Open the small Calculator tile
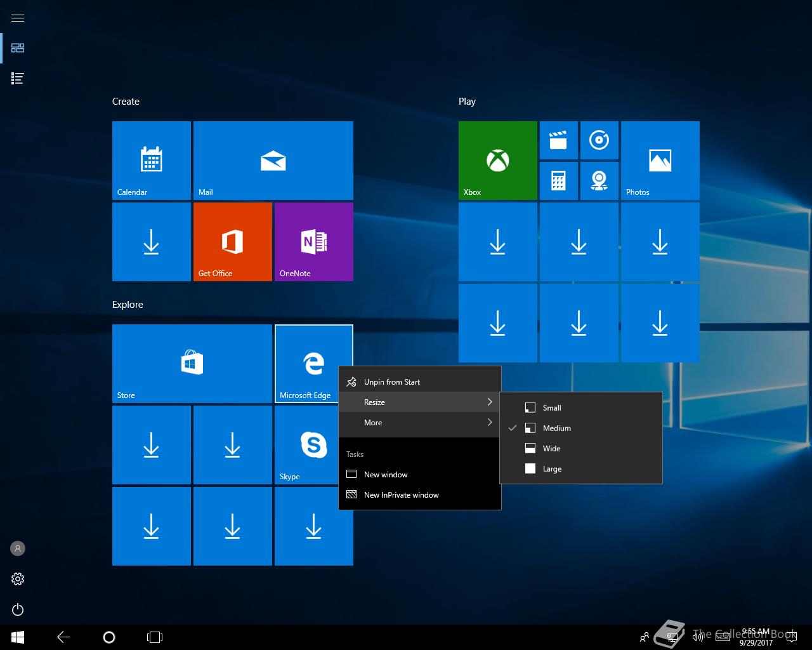The image size is (812, 650). (559, 181)
